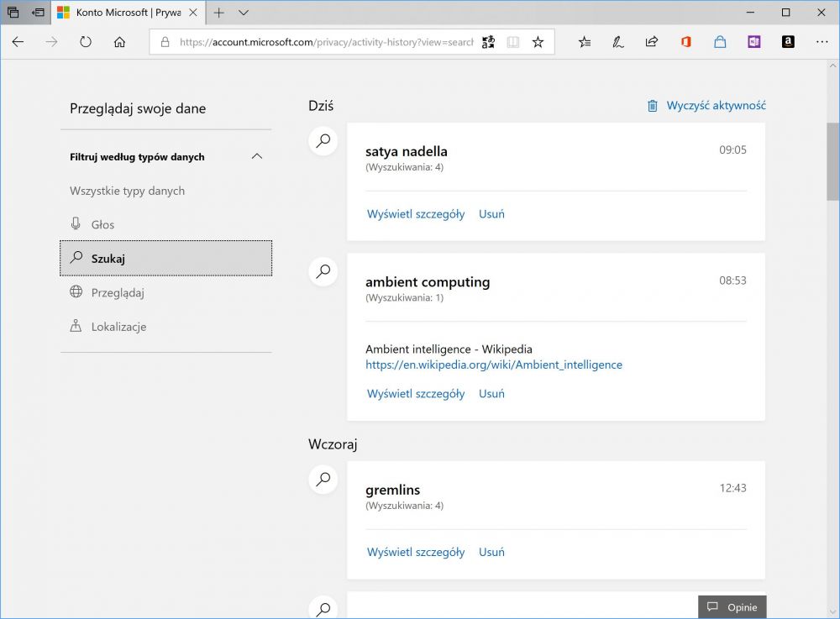The image size is (840, 619).
Task: Share this page
Action: click(x=652, y=42)
